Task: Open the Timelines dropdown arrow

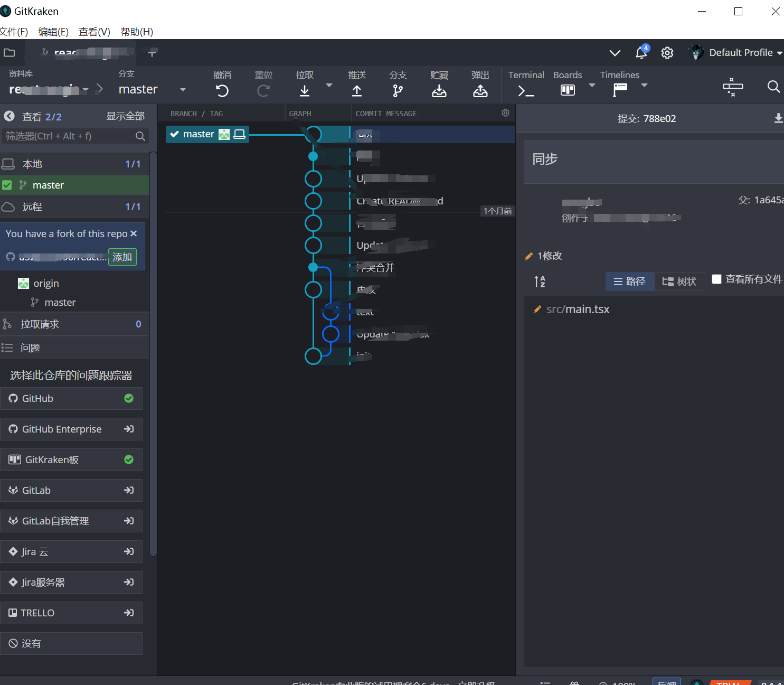Action: tap(644, 85)
